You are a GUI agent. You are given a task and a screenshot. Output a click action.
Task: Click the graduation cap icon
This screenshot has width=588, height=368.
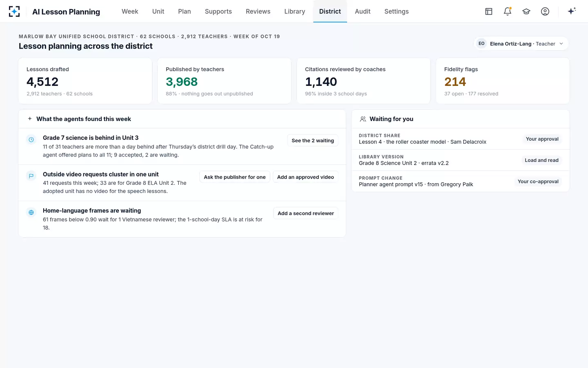click(x=526, y=11)
